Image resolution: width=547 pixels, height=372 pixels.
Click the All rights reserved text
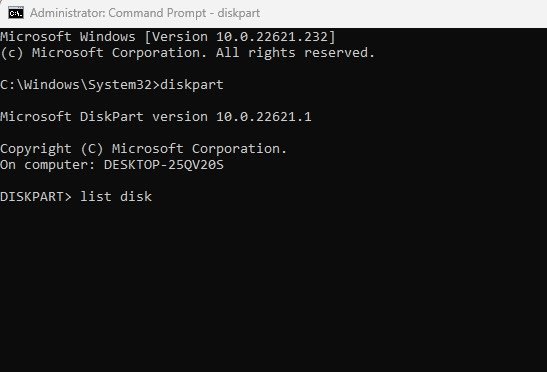click(295, 53)
